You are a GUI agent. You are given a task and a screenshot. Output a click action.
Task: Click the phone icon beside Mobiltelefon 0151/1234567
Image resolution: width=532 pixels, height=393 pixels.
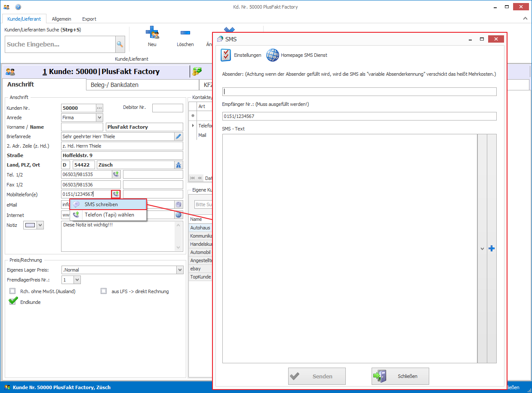pos(116,194)
